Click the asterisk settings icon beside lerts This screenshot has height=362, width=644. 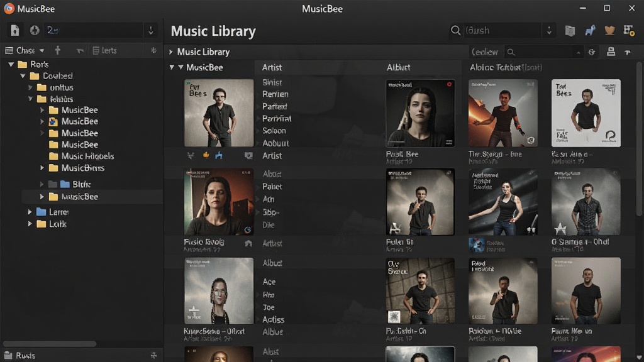(153, 50)
